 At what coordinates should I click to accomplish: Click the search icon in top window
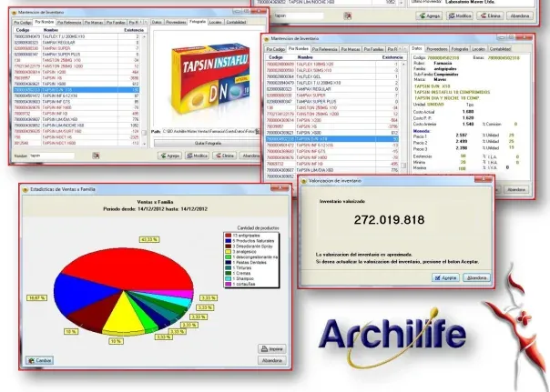347,15
